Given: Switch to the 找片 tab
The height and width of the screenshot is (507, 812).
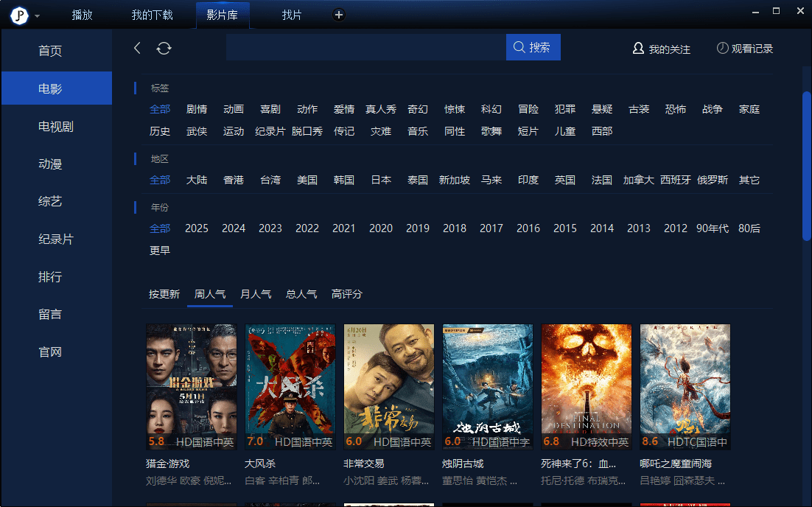Looking at the screenshot, I should pyautogui.click(x=292, y=15).
